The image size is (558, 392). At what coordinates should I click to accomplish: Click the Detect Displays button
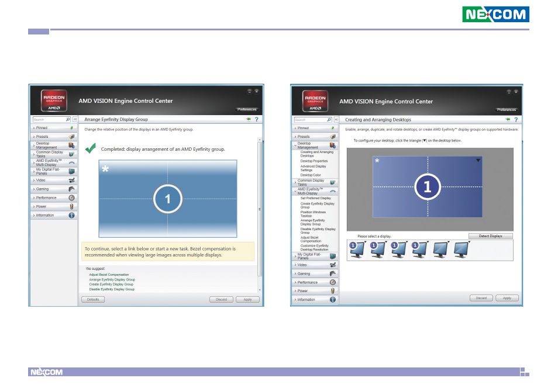[490, 236]
